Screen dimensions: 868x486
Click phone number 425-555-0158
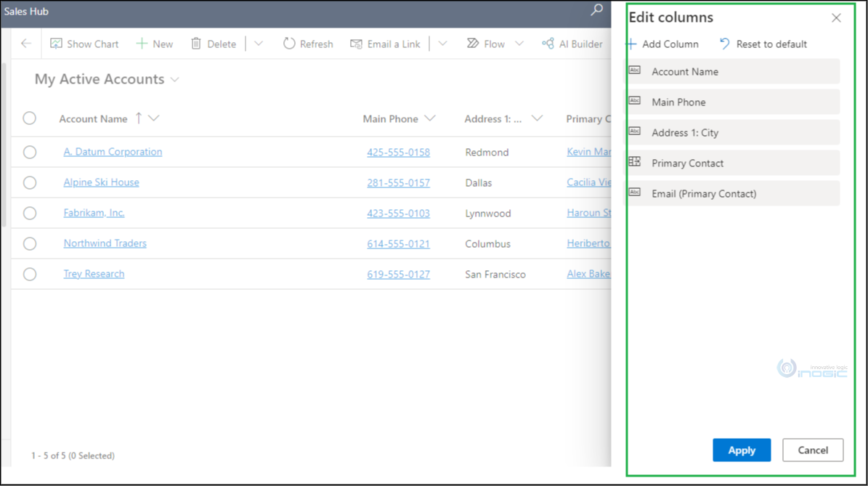(x=399, y=153)
